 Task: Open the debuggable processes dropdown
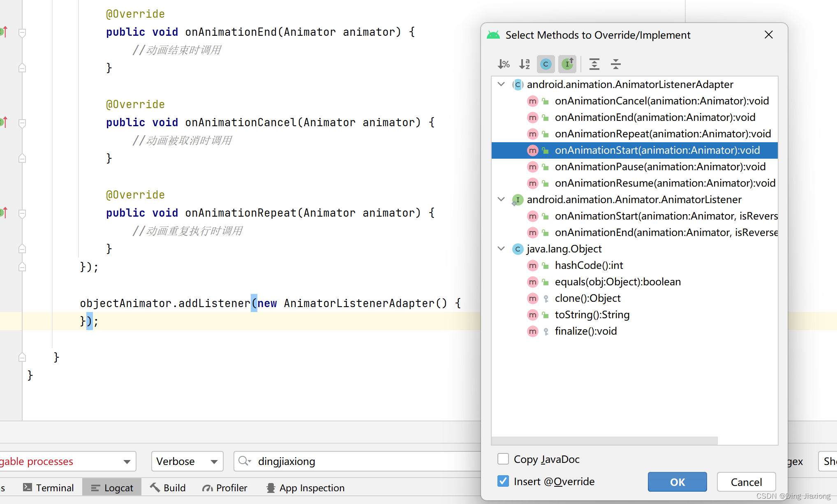(x=67, y=461)
